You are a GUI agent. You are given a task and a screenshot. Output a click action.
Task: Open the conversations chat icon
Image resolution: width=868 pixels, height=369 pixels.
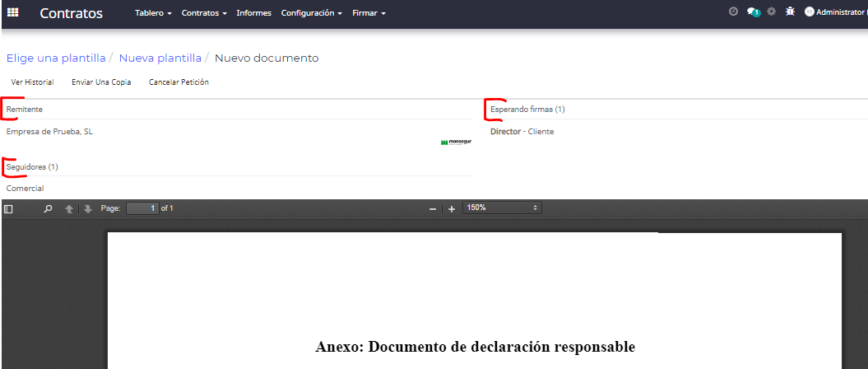click(753, 12)
